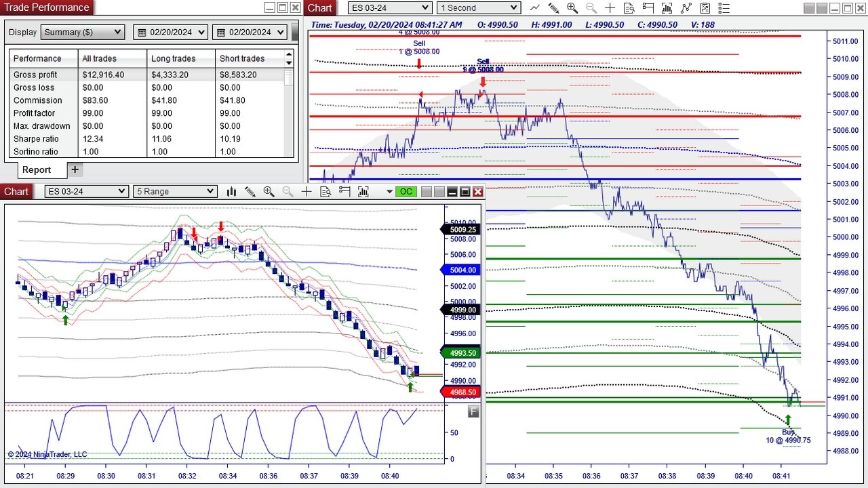Click the Sharpe ratio value 12.34
868x488 pixels.
tap(94, 139)
